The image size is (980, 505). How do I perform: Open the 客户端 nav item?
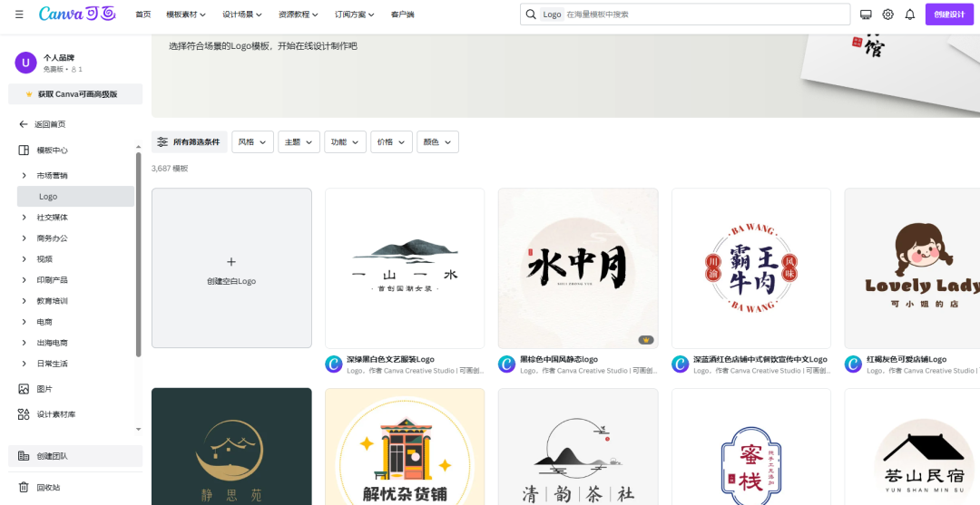402,15
